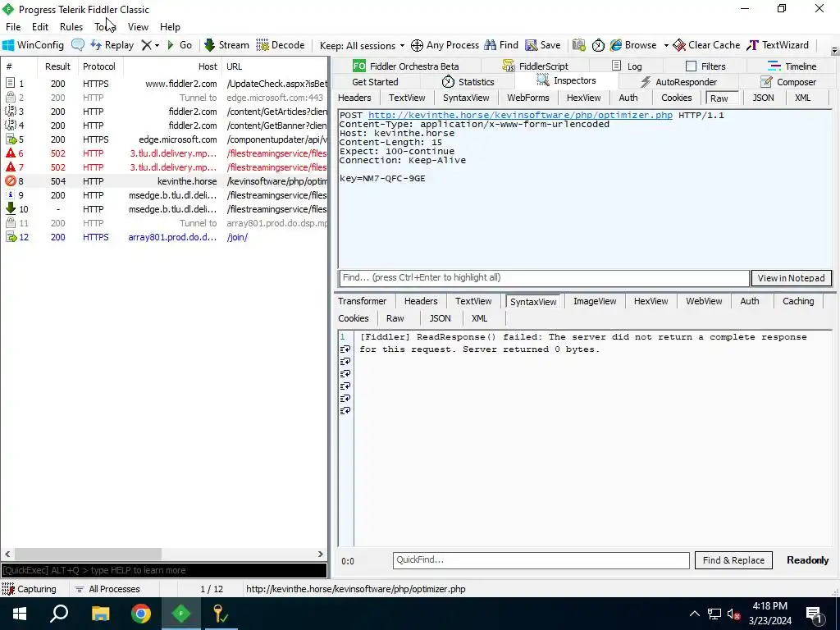
Task: Click the screenshot camera icon
Action: point(578,46)
